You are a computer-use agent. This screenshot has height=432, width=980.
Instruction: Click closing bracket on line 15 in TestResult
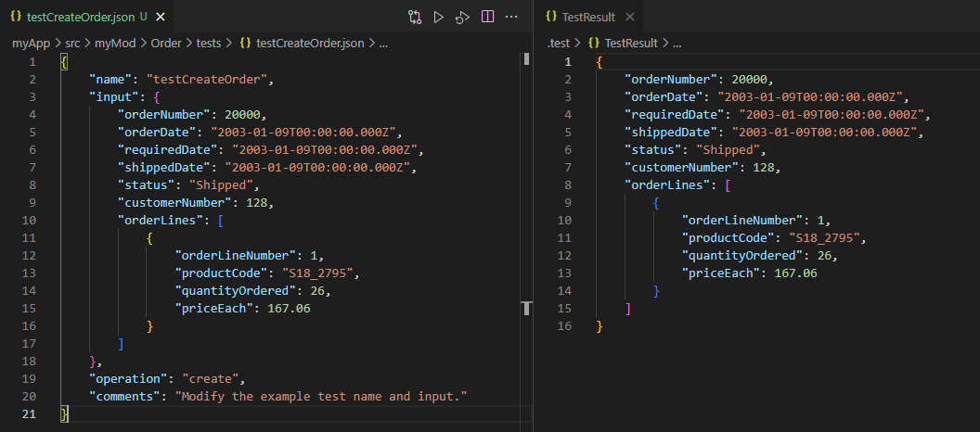coord(627,309)
